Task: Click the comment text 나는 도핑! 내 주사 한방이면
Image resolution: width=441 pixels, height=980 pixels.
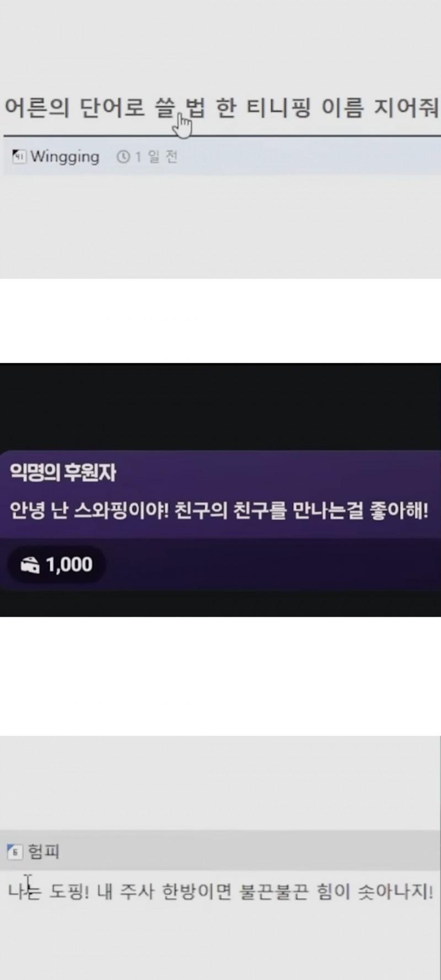Action: pyautogui.click(x=120, y=891)
